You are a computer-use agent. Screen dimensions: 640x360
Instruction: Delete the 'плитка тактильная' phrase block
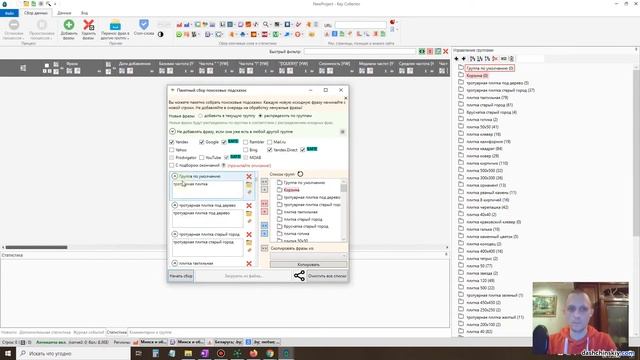coord(249,264)
